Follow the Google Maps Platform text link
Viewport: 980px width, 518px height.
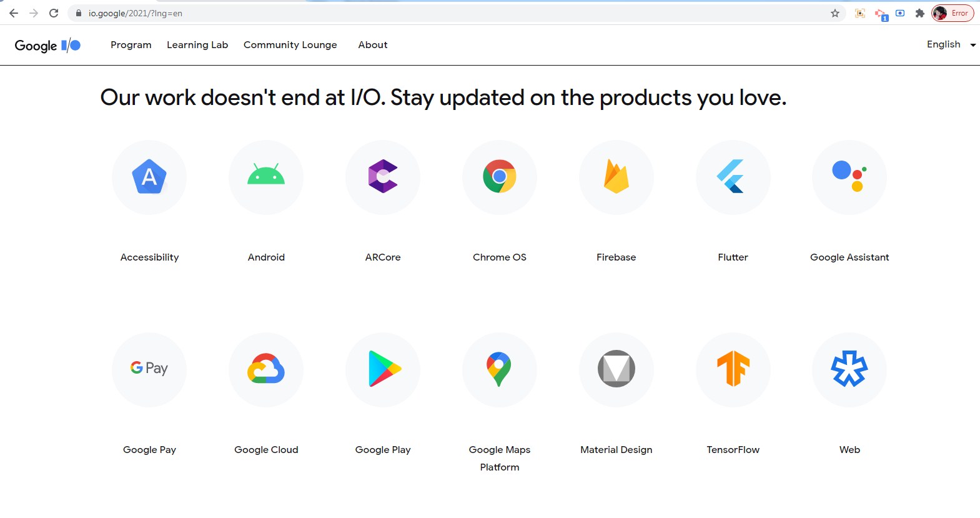click(500, 459)
